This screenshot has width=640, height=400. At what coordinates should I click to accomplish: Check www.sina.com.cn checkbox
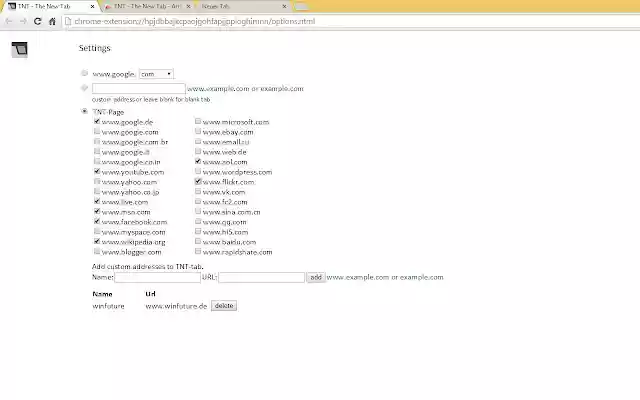(198, 211)
